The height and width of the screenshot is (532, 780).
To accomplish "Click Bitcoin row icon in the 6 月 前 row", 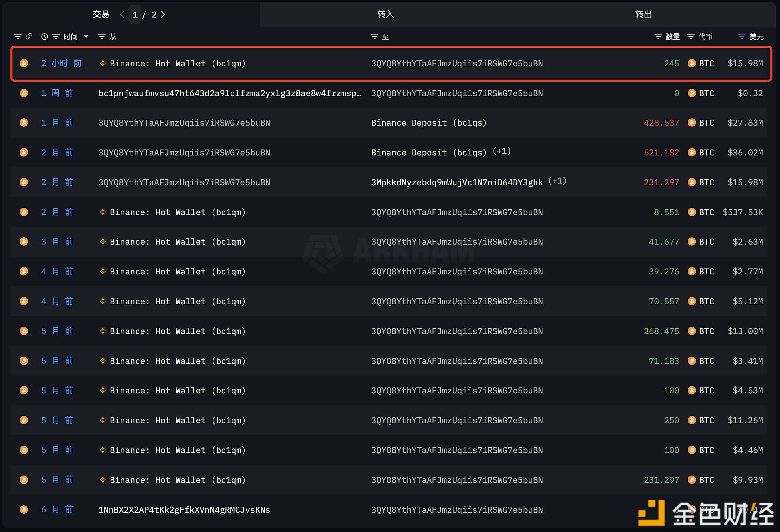I will 24,510.
